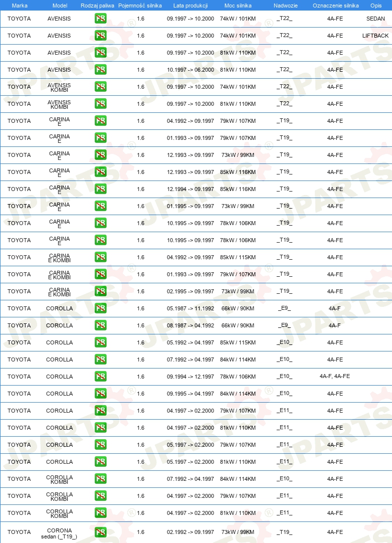Click fuel icon for Carina E 04.1992 79kW

tap(100, 120)
